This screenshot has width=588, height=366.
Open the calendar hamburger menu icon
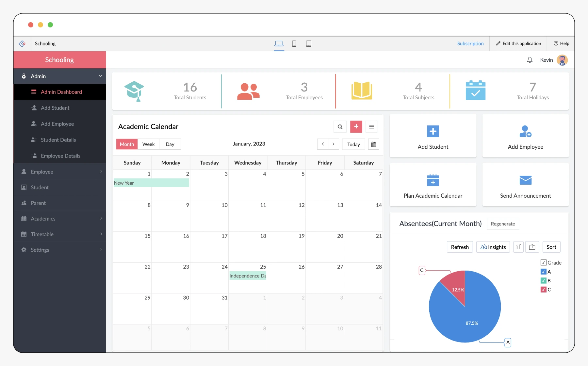[371, 126]
